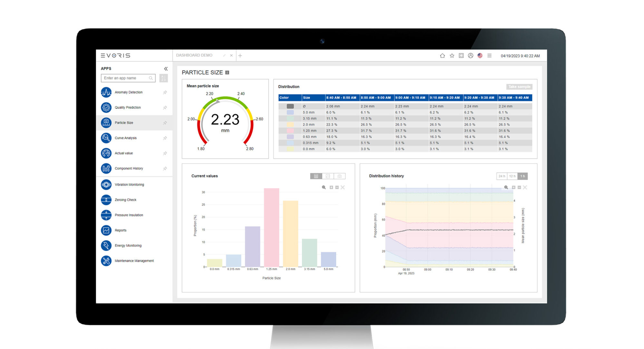The height and width of the screenshot is (349, 644).
Task: Click the 12 h history range button
Action: (512, 176)
